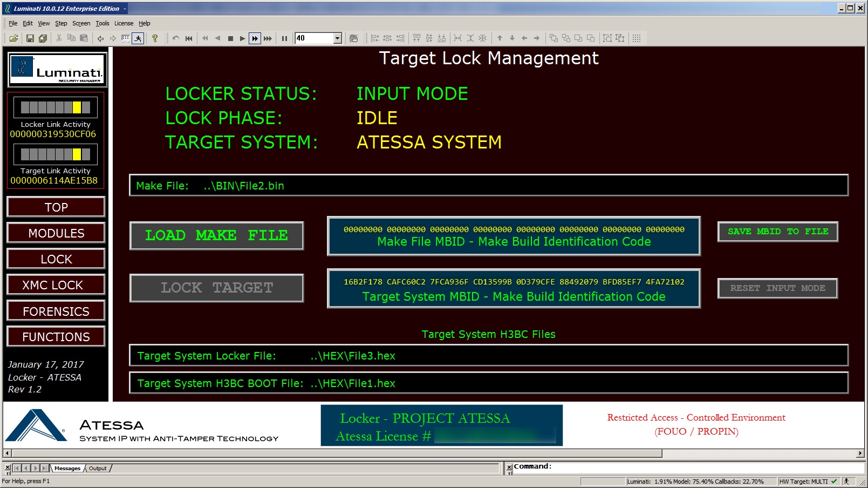The width and height of the screenshot is (868, 488).
Task: Open the Step menu
Action: [61, 23]
